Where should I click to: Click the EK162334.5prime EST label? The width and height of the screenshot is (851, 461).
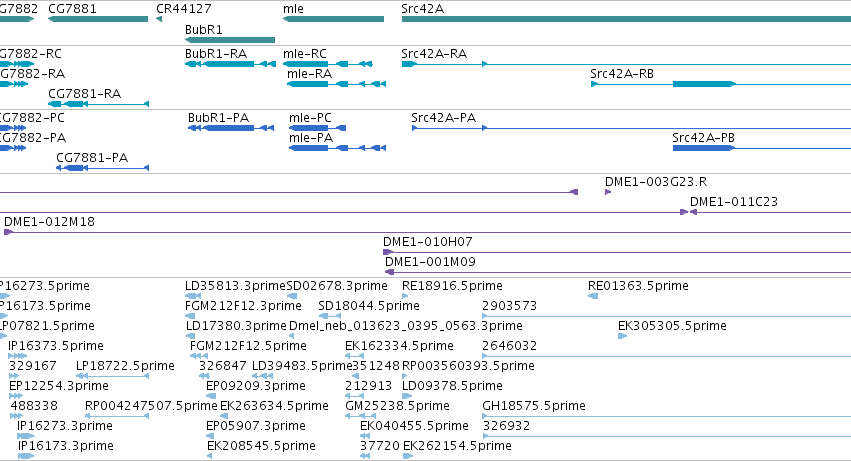tap(399, 346)
